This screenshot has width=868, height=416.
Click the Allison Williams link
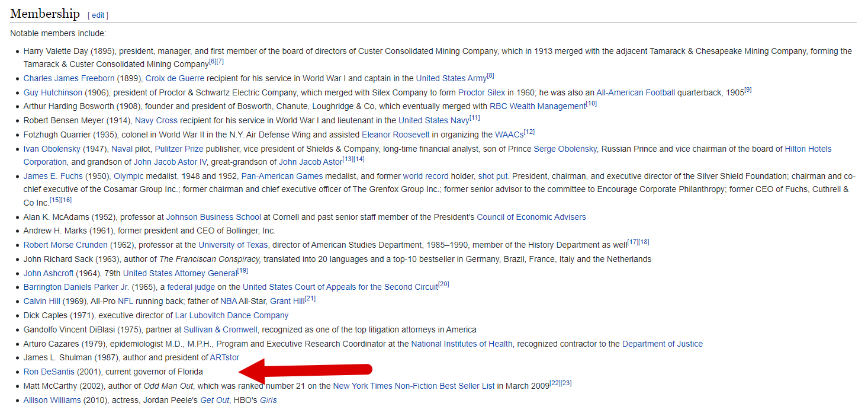click(x=52, y=400)
